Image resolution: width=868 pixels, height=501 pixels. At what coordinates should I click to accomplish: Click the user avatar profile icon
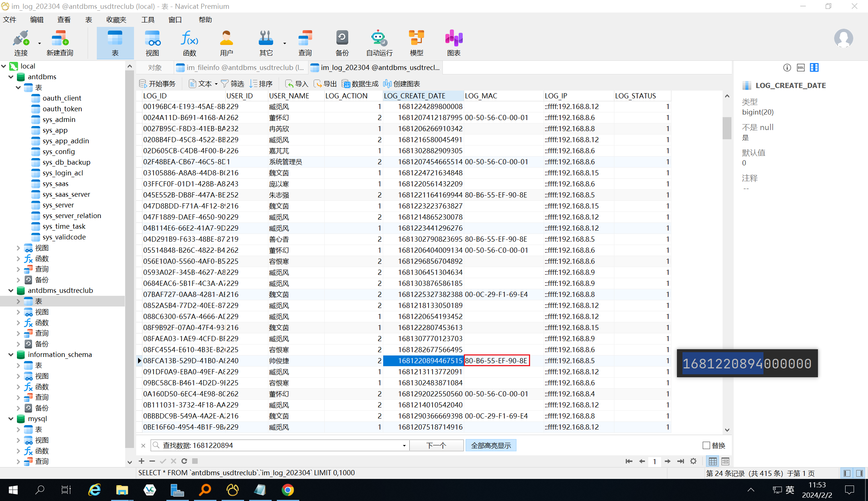point(843,38)
